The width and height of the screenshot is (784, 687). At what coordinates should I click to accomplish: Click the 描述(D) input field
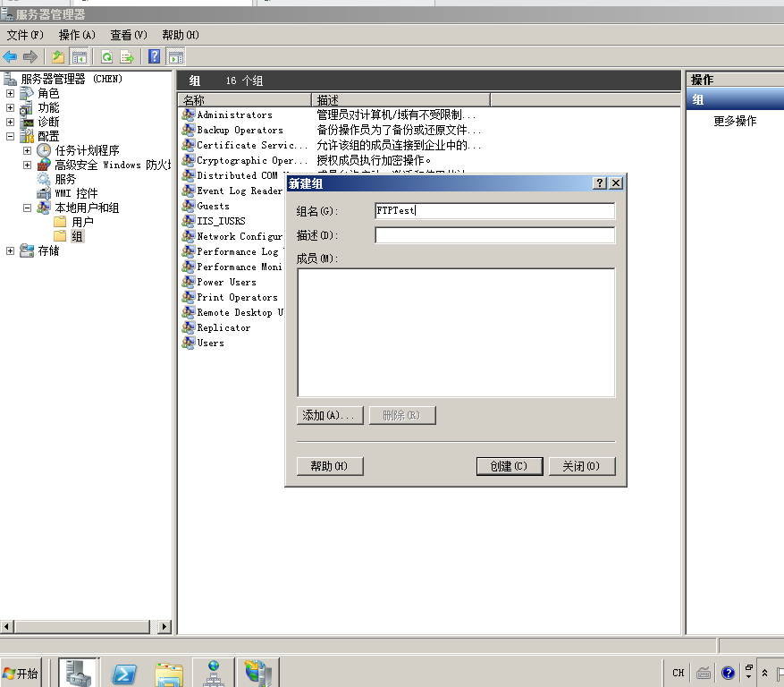(x=494, y=235)
